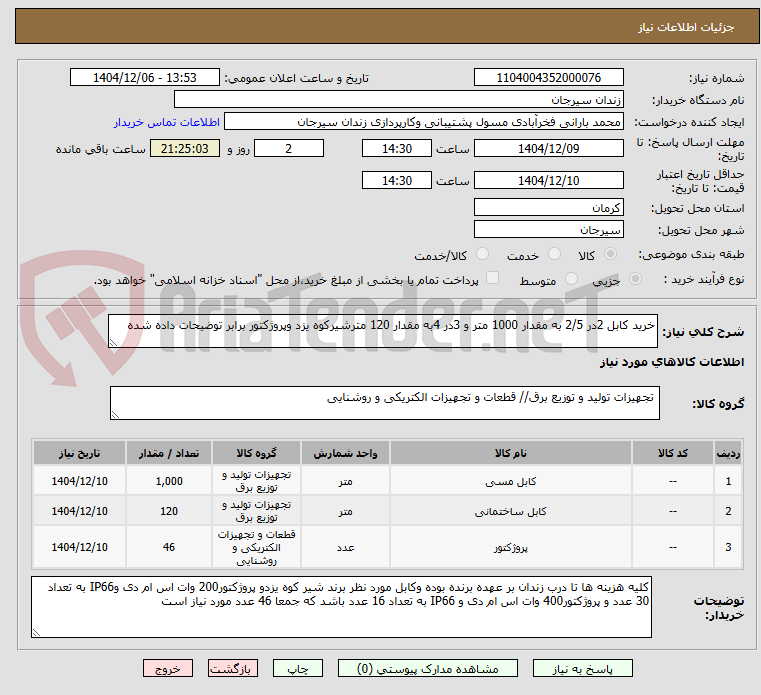
Task: Click the عدد unit cell in row 3
Action: 345,547
